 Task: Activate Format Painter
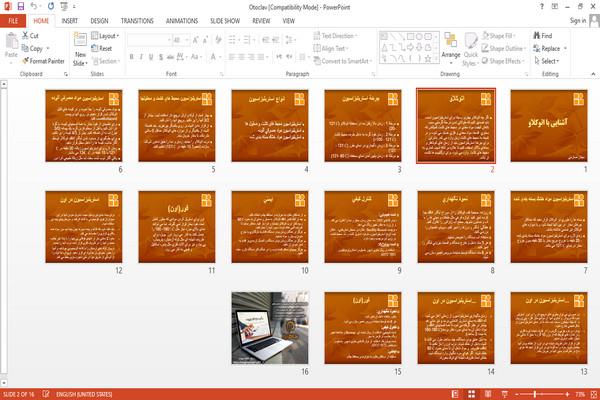point(43,61)
